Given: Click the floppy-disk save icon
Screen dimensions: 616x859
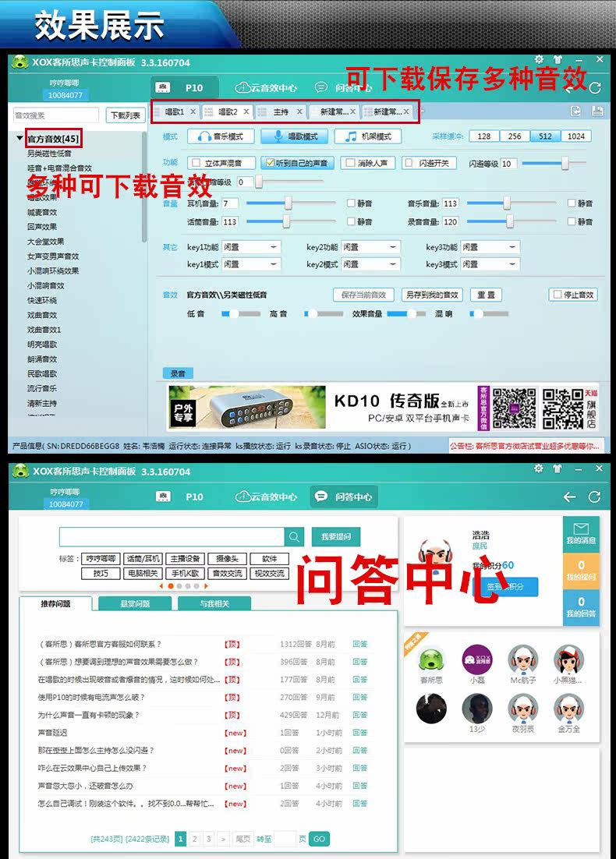Looking at the screenshot, I should pyautogui.click(x=597, y=111).
